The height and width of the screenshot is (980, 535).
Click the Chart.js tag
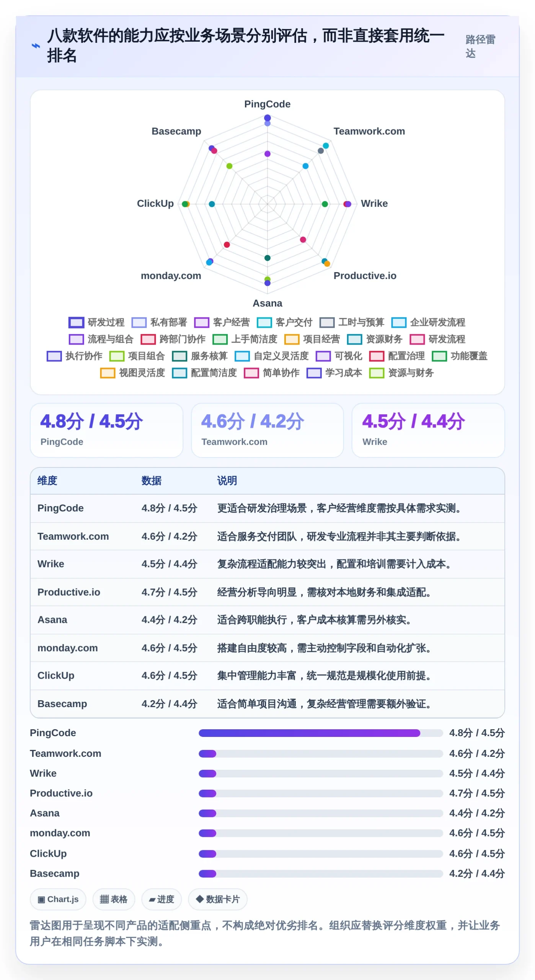click(58, 900)
